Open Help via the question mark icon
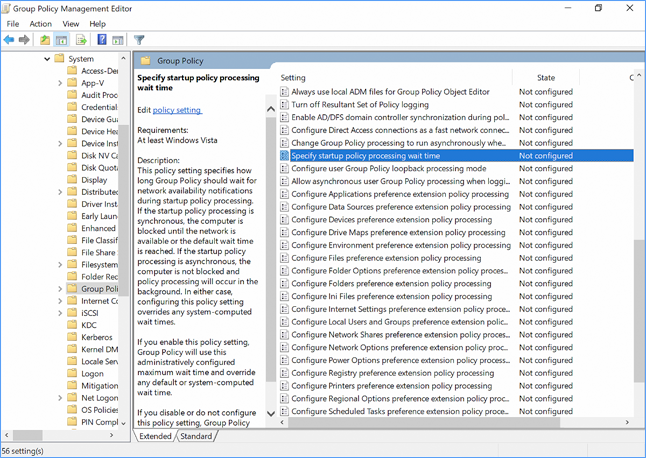Image resolution: width=646 pixels, height=458 pixels. coord(102,40)
